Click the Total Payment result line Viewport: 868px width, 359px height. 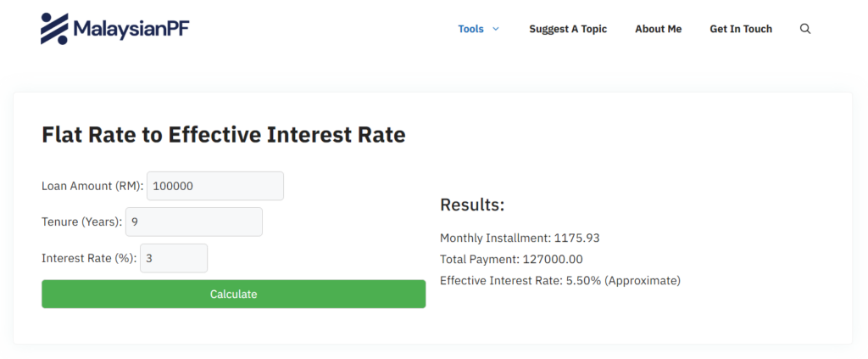511,259
